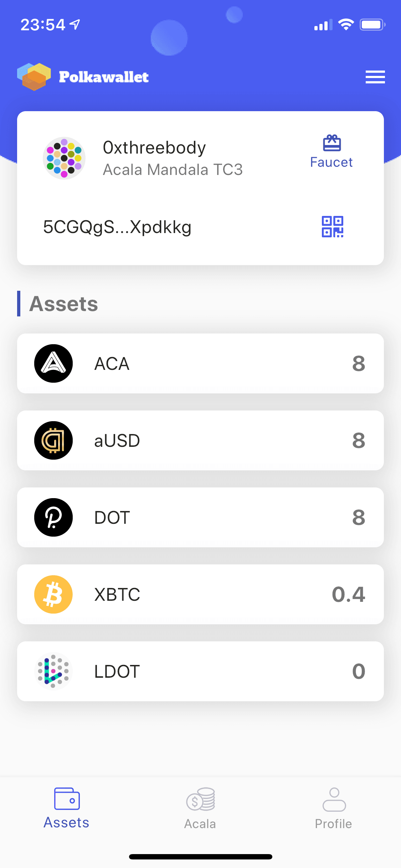Switch to the Acala tab

point(200,808)
